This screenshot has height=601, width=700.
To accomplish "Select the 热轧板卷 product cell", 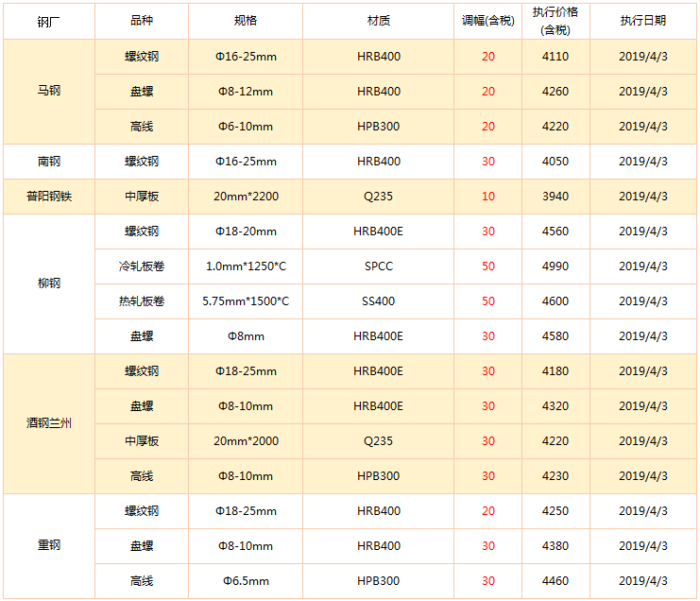I will 142,301.
